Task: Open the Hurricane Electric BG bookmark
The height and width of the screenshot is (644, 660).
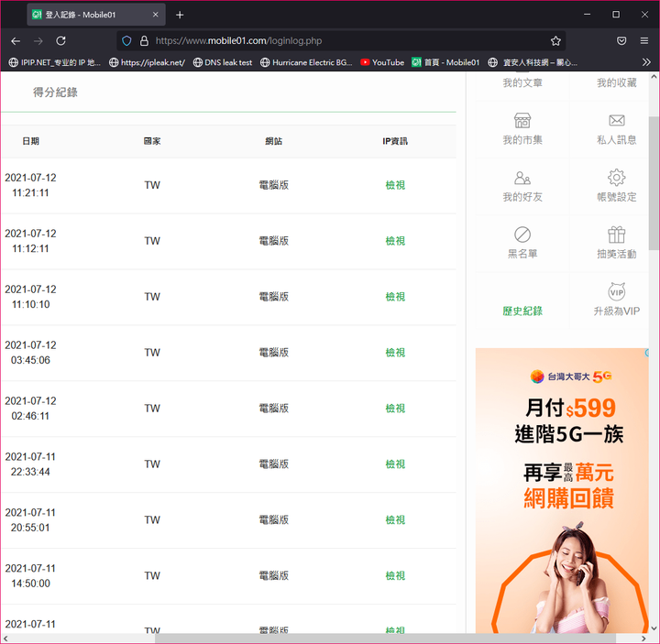Action: click(x=306, y=62)
